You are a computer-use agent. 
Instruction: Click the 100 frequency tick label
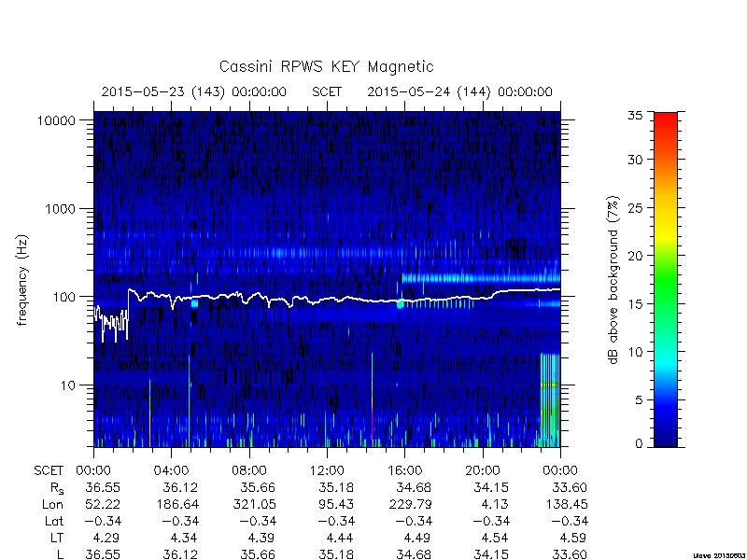[64, 297]
